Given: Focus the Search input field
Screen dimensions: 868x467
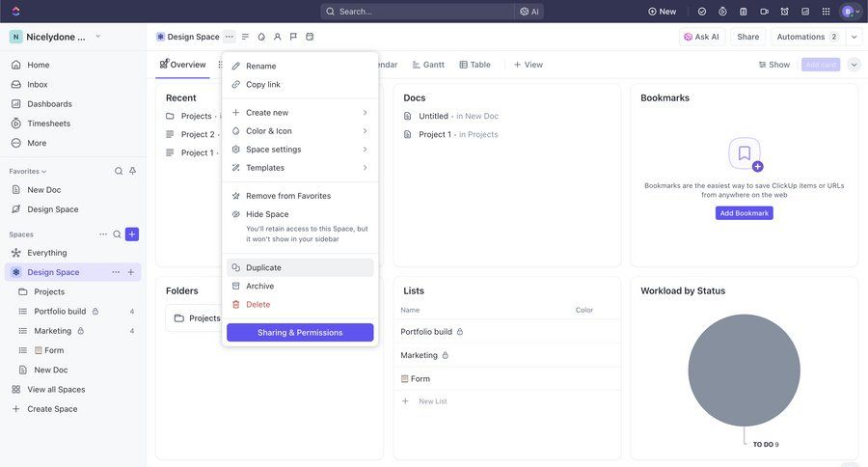Looking at the screenshot, I should pos(418,11).
